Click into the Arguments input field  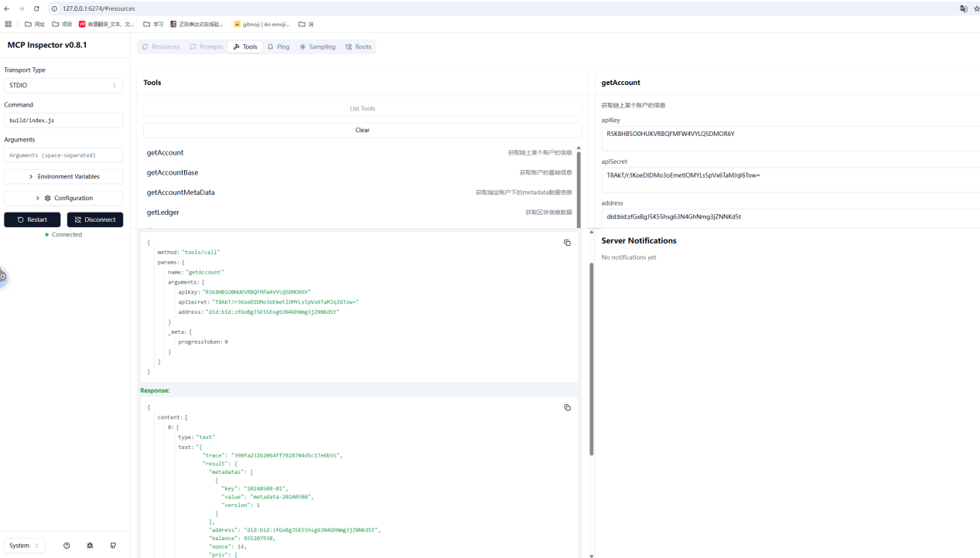point(63,155)
